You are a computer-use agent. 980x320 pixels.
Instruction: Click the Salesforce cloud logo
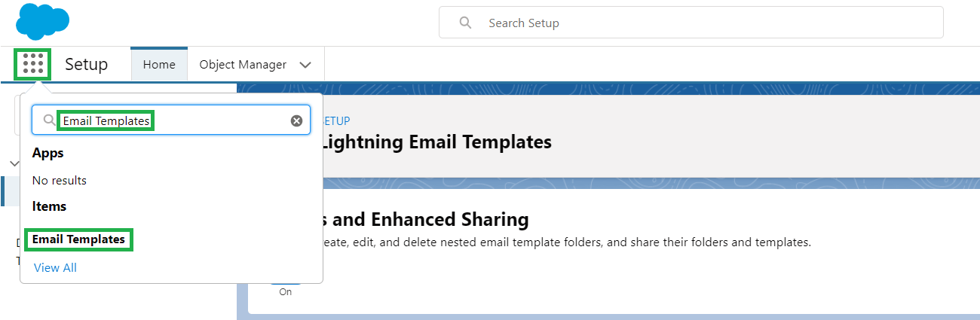(x=42, y=22)
